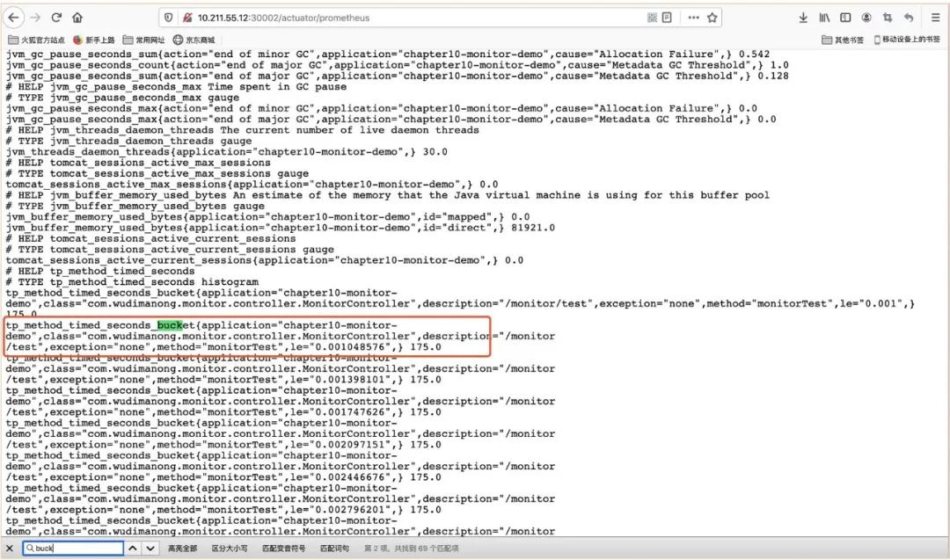Click tomcat_sessions_active_current_sessions value line

(265, 260)
